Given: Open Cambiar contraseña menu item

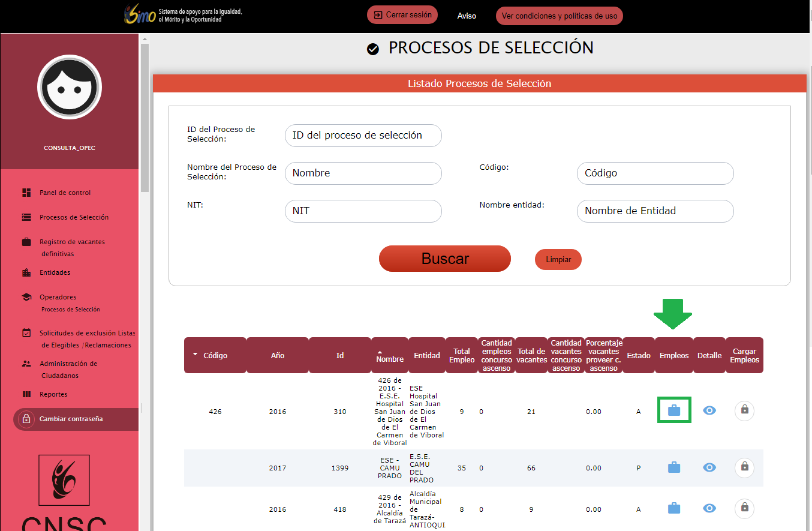Looking at the screenshot, I should [x=71, y=419].
